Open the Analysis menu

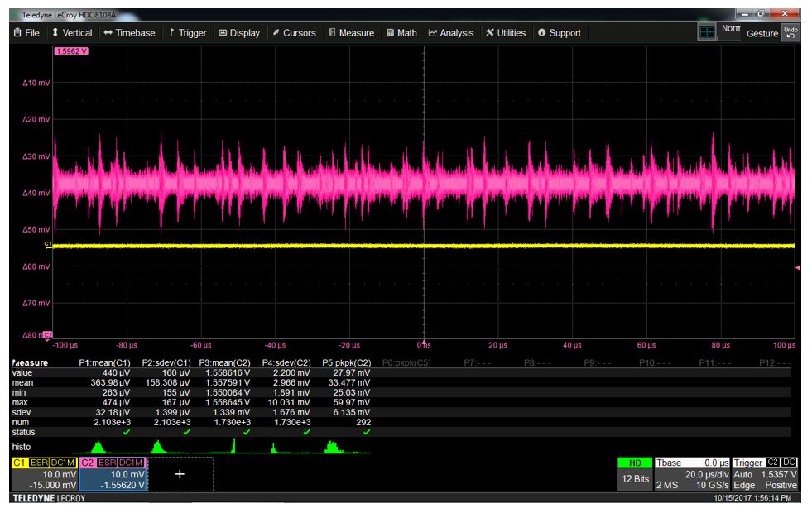[x=451, y=33]
